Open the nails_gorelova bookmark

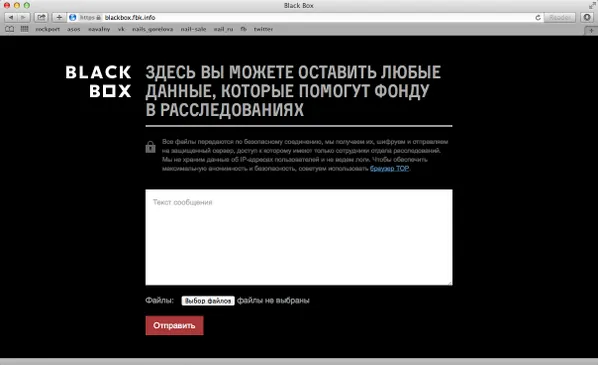(153, 29)
